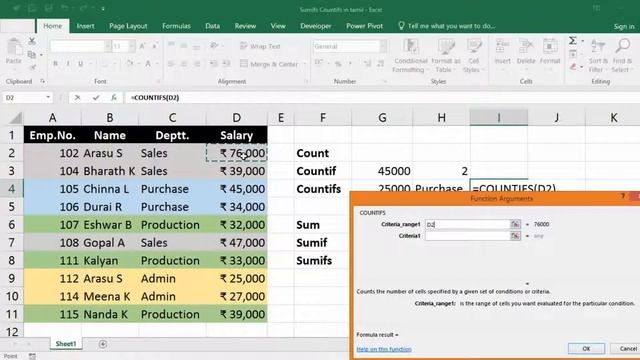
Task: Toggle Middle Align vertical button
Action: [x=184, y=46]
